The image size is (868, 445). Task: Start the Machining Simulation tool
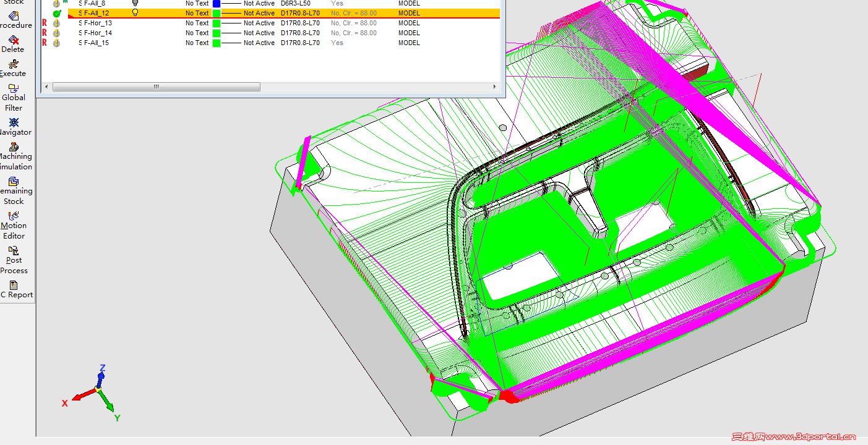click(14, 156)
